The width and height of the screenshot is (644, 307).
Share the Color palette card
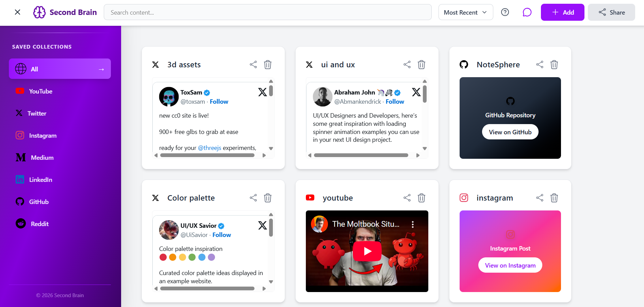[x=253, y=198]
